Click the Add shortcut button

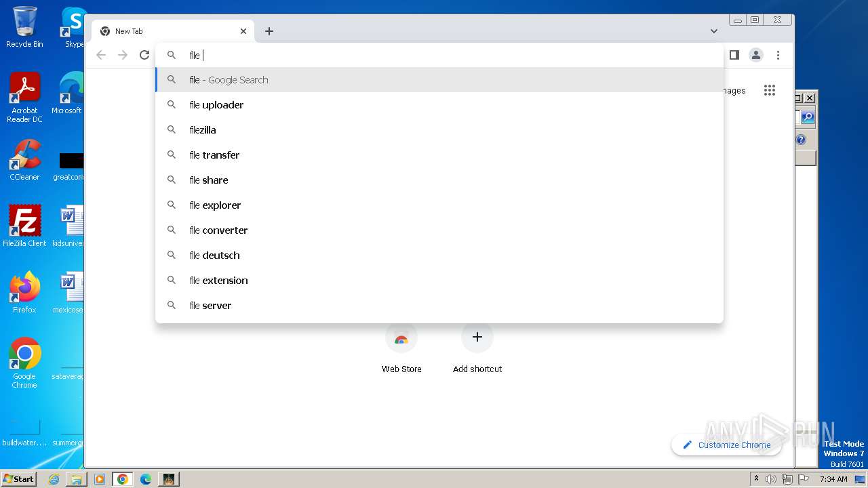477,347
